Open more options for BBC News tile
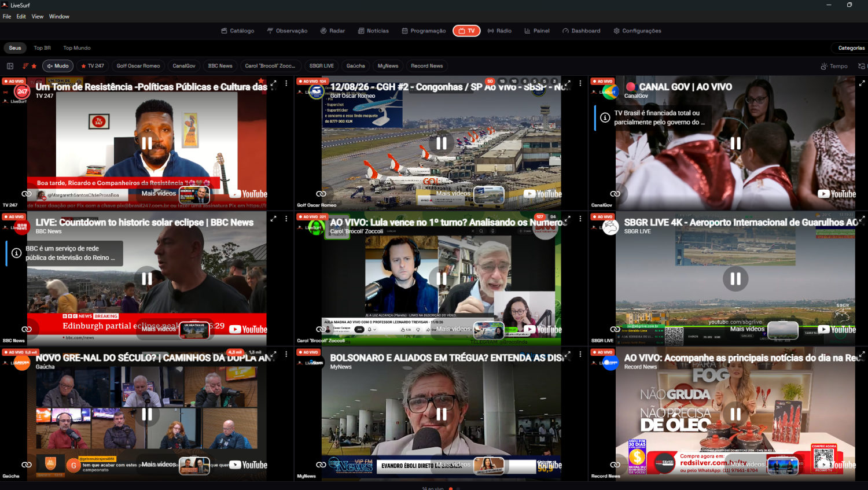The image size is (868, 490). [x=286, y=219]
